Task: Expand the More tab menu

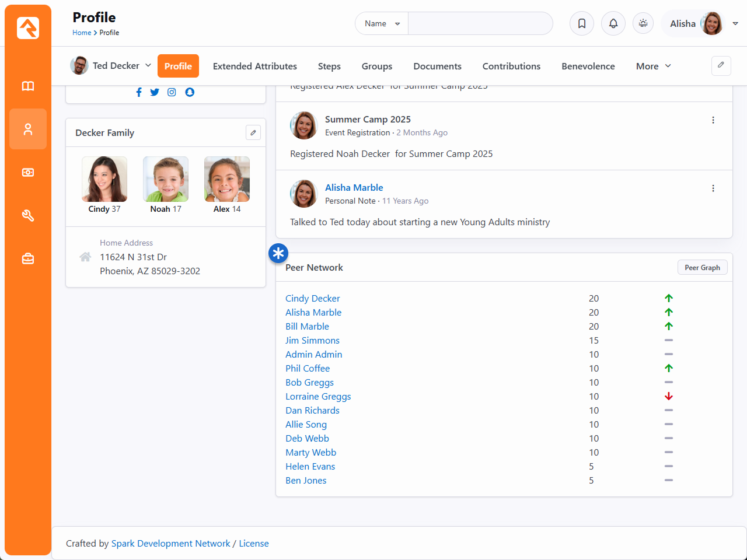Action: (x=653, y=66)
